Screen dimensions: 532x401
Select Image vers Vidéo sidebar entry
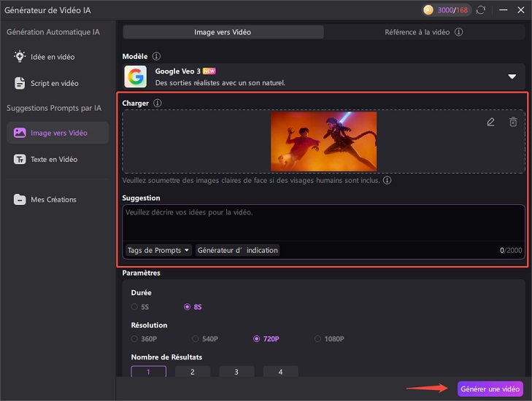click(x=58, y=133)
